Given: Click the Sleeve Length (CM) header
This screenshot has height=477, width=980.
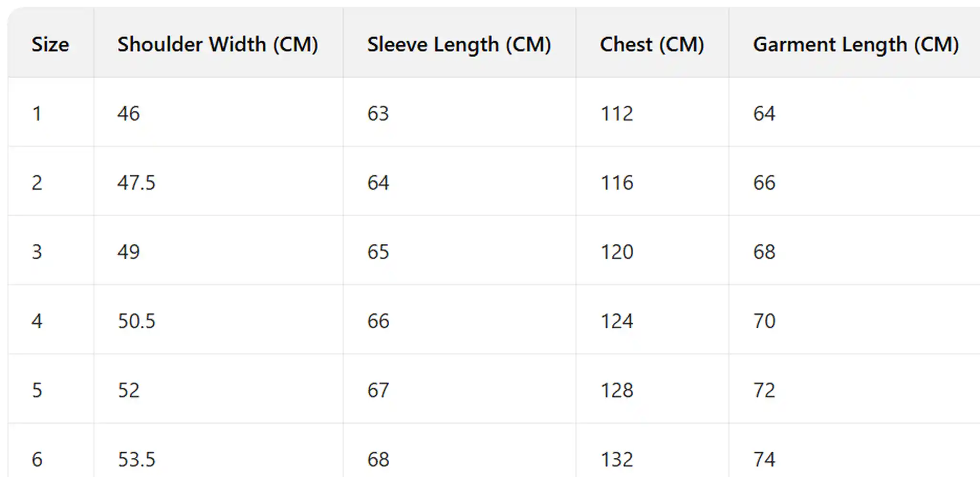Looking at the screenshot, I should tap(459, 44).
